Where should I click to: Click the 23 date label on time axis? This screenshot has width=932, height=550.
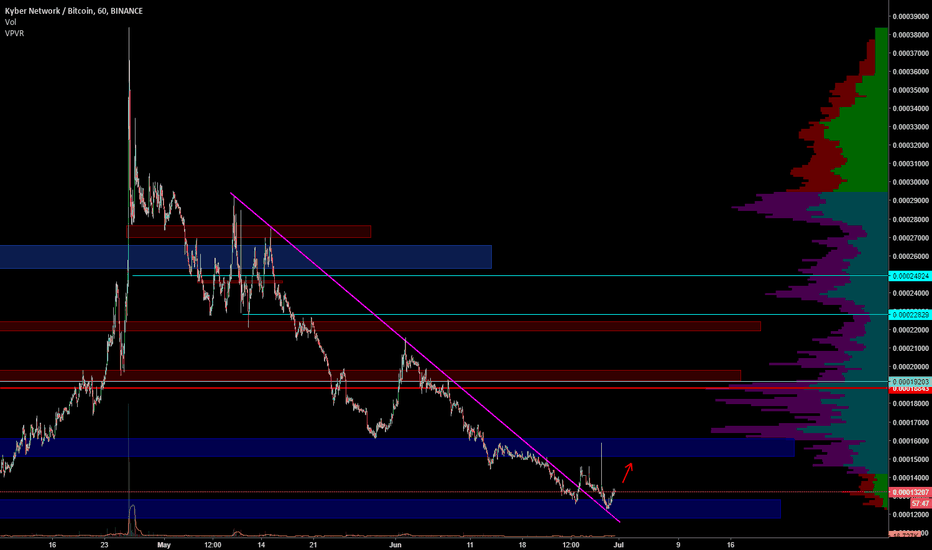105,545
